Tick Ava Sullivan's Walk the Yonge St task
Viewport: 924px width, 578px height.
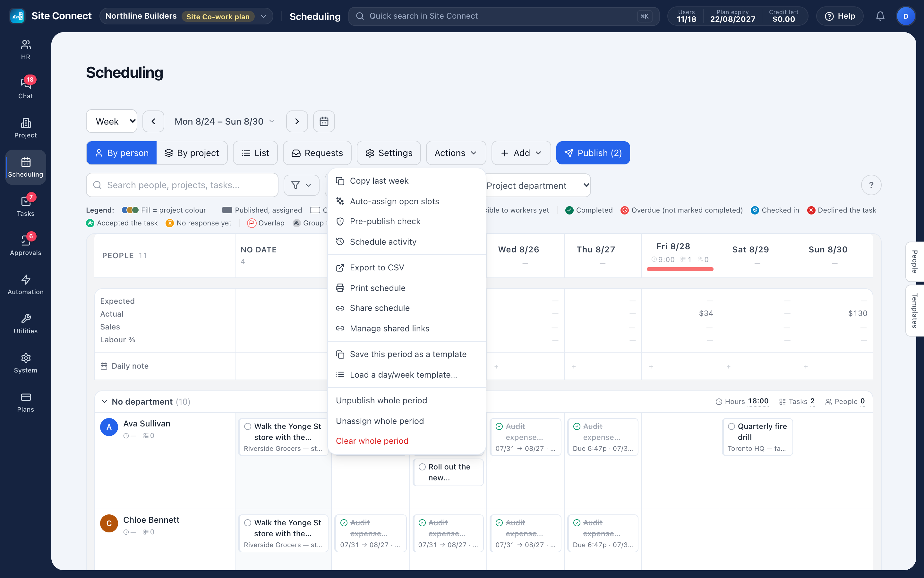coord(248,426)
